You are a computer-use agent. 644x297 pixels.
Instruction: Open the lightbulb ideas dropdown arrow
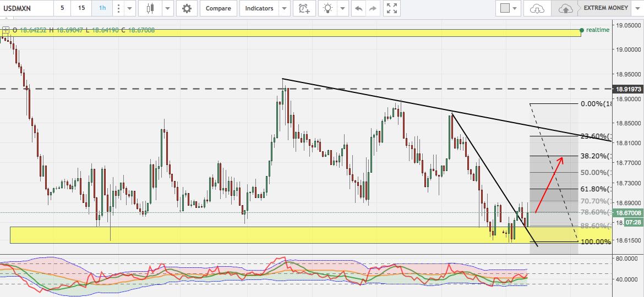343,8
